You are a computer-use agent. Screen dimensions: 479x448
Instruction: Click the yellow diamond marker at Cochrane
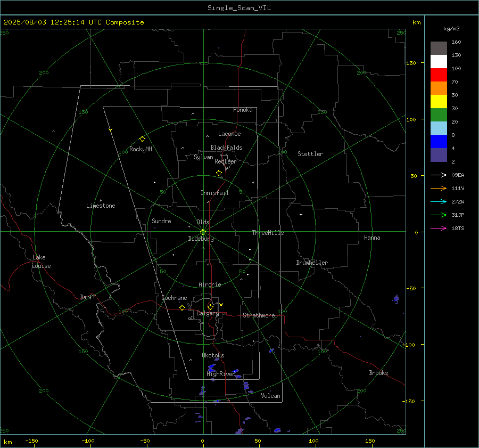(183, 307)
